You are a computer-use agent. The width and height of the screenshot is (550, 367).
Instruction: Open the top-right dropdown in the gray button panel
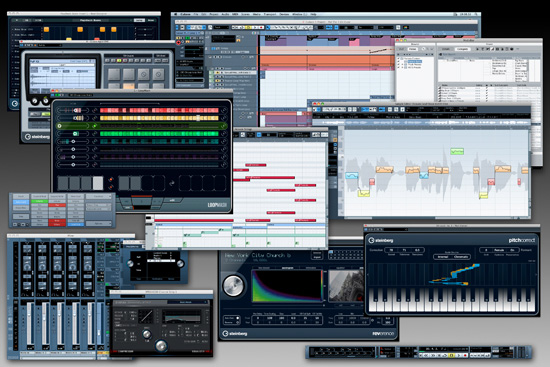click(x=99, y=196)
